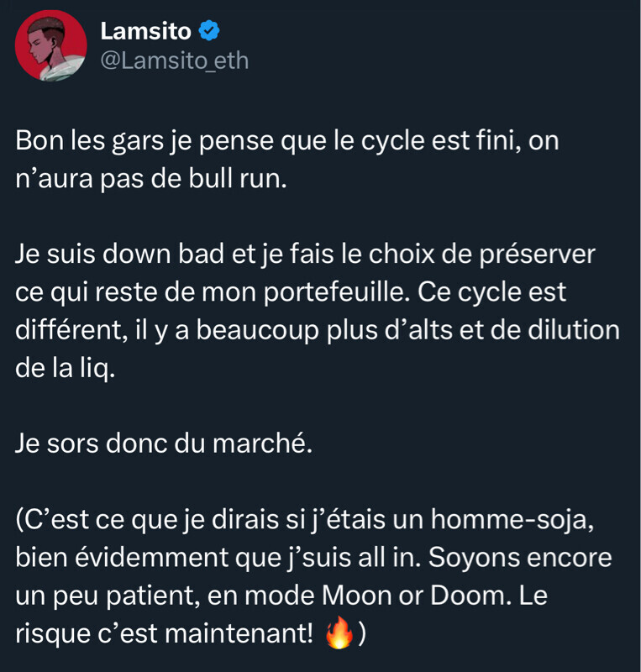Click the display name Lamsito
Image resolution: width=641 pixels, height=672 pixels.
(145, 32)
